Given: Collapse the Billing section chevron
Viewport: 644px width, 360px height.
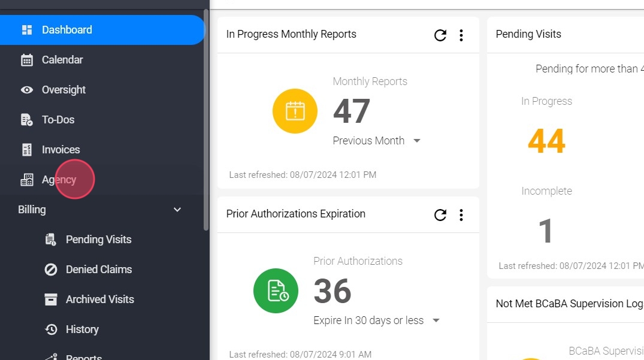Looking at the screenshot, I should pos(177,210).
